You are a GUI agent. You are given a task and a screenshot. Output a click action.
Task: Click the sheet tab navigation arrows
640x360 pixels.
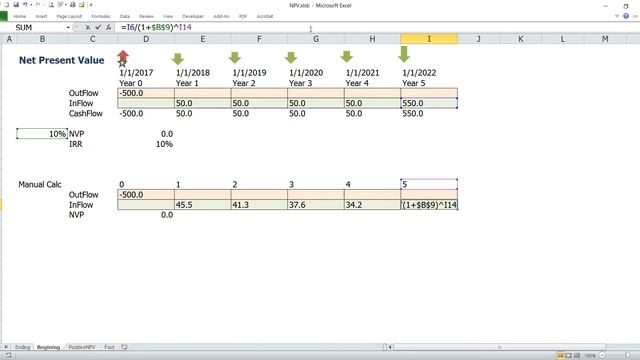pos(6,347)
